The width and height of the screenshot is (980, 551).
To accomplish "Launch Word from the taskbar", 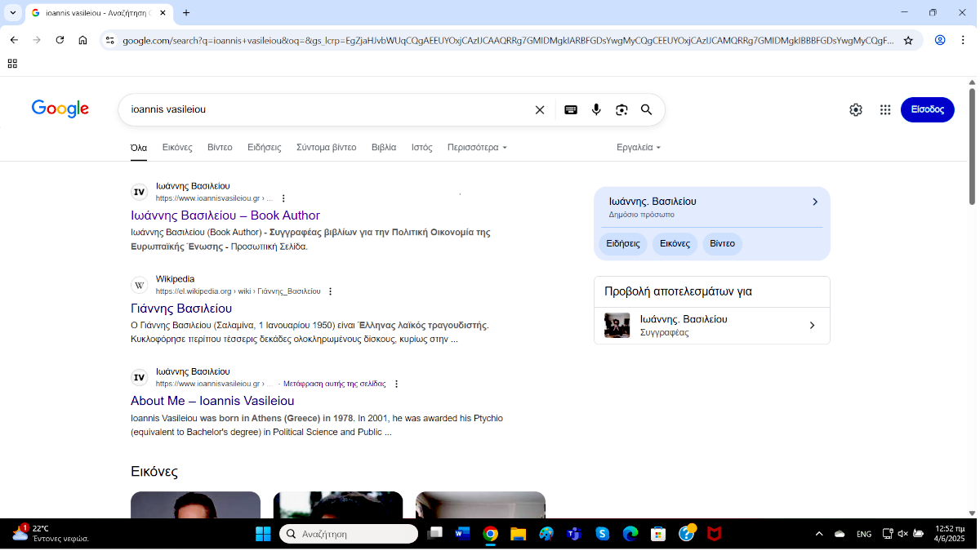I will (x=462, y=534).
